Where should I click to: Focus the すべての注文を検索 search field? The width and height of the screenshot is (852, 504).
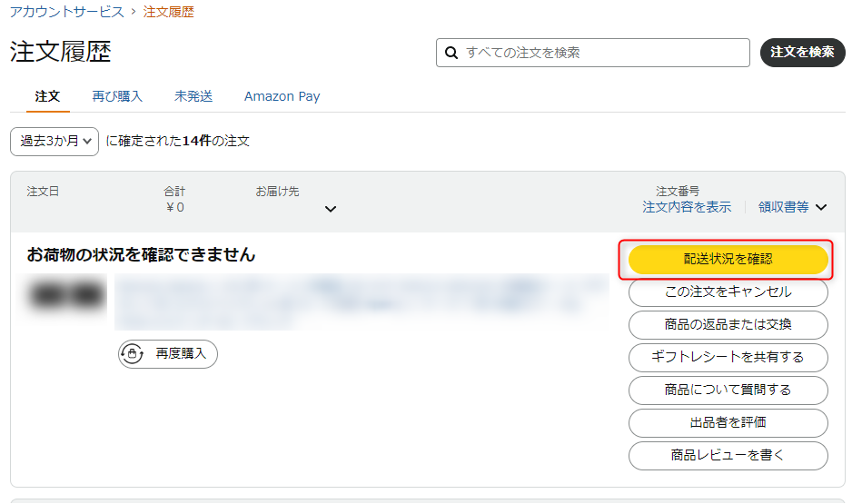[593, 53]
